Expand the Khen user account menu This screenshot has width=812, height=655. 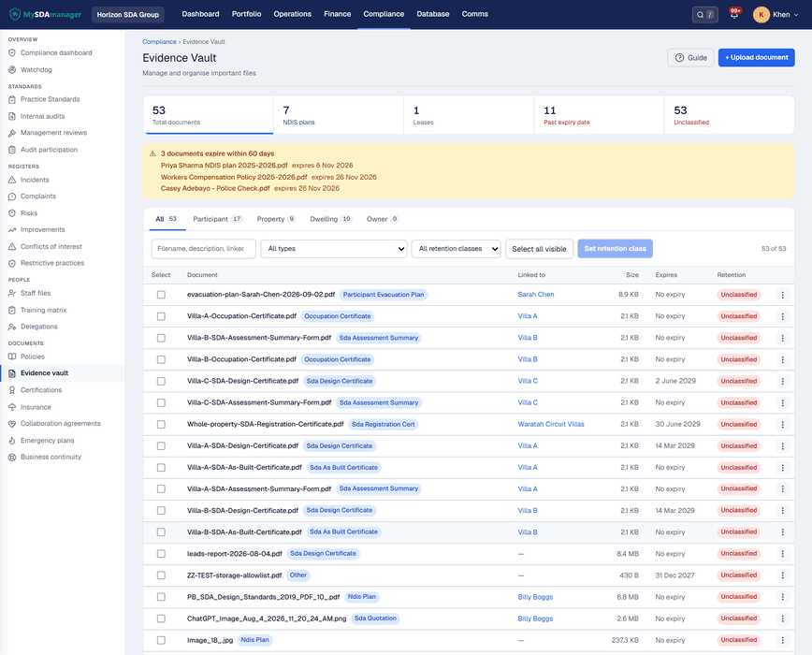pyautogui.click(x=776, y=14)
